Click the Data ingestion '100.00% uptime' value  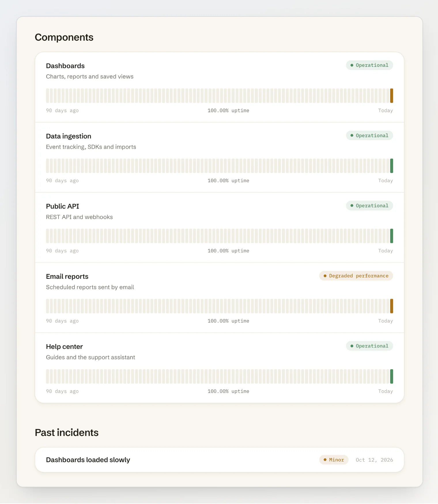(229, 180)
